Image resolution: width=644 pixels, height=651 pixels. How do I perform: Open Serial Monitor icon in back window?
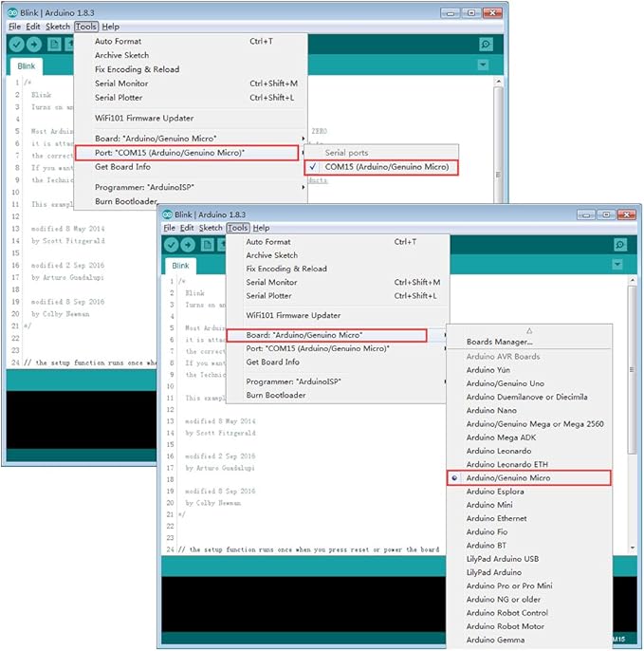pos(486,44)
